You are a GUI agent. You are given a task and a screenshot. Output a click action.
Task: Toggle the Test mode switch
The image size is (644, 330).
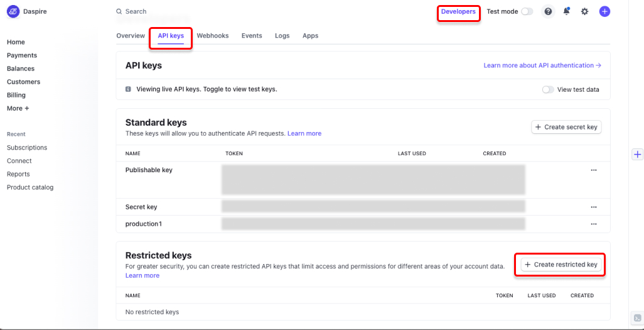point(527,11)
